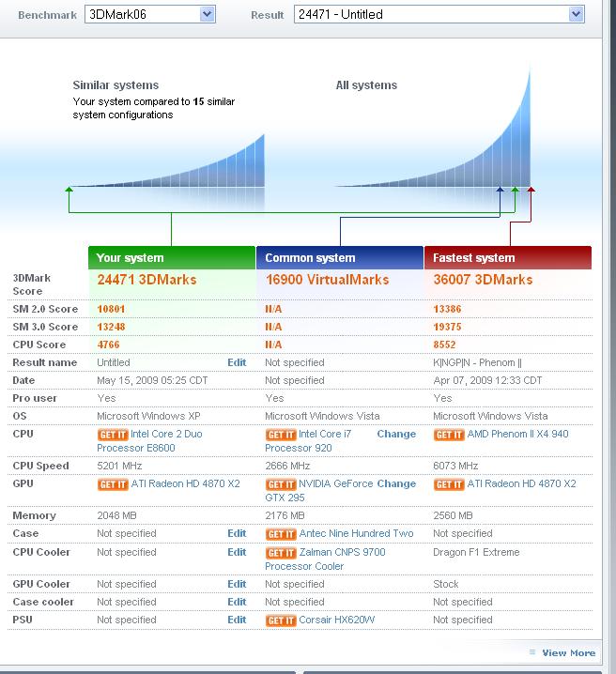Click GET IT badge for Zalman CNPS 9700 cooler
This screenshot has height=674, width=616.
pos(281,553)
